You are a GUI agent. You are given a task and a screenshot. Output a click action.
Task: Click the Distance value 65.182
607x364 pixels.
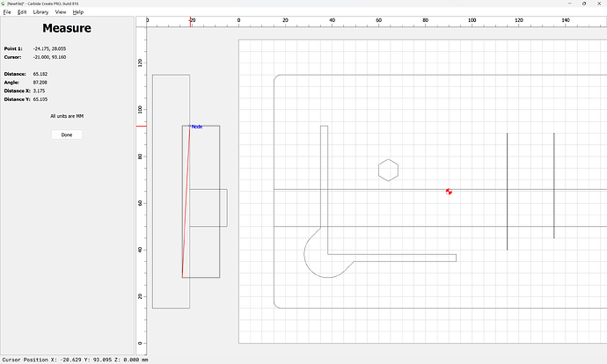(40, 74)
